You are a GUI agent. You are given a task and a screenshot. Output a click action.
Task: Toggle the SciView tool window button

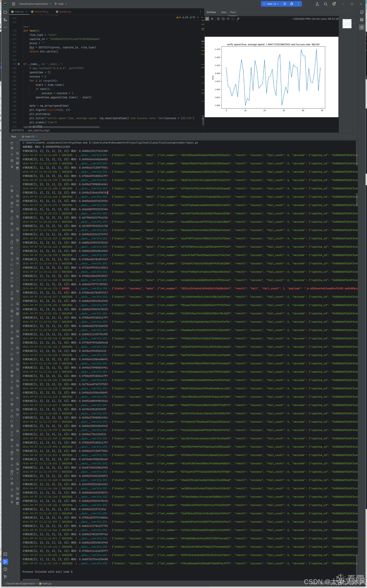[362, 27]
